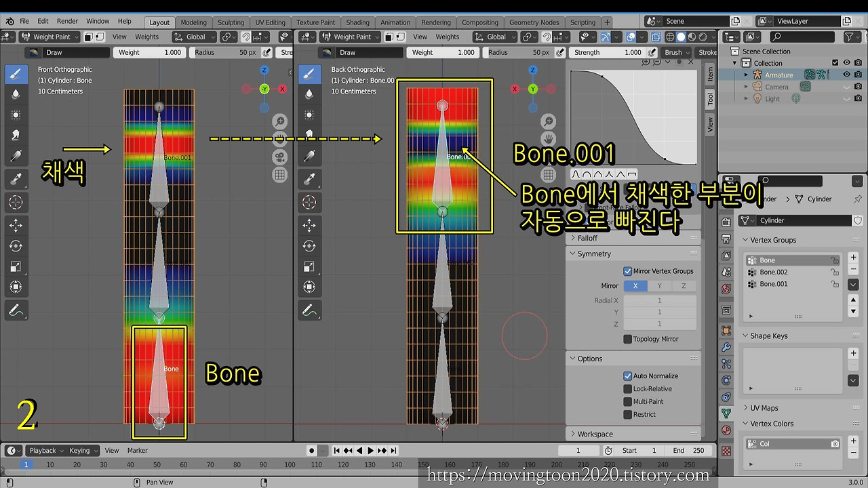Open the Window menu
868x488 pixels.
98,21
